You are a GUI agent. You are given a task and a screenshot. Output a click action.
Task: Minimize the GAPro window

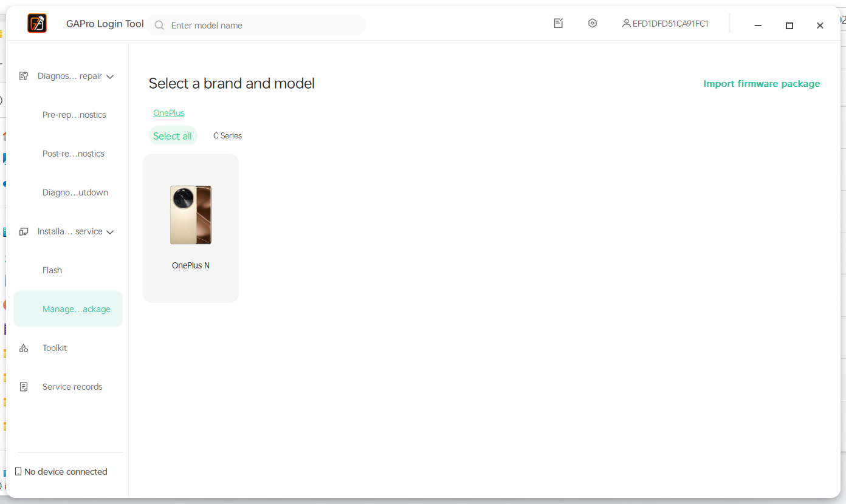(x=758, y=26)
